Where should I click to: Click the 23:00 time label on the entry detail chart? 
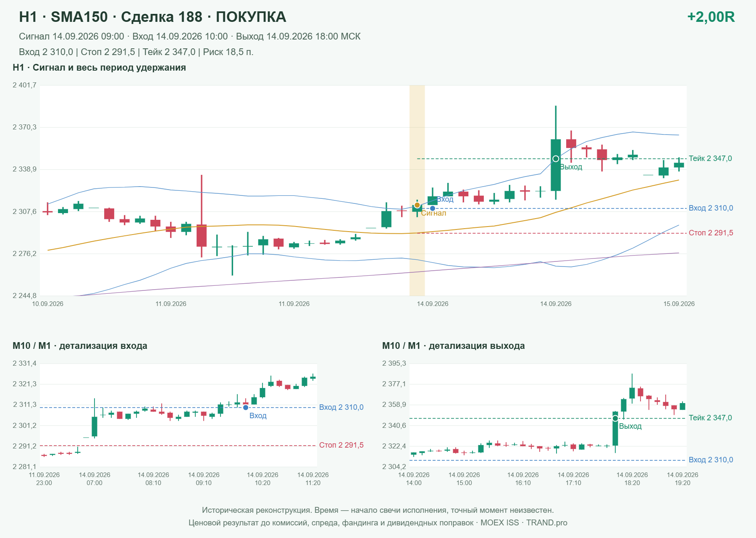pos(44,483)
